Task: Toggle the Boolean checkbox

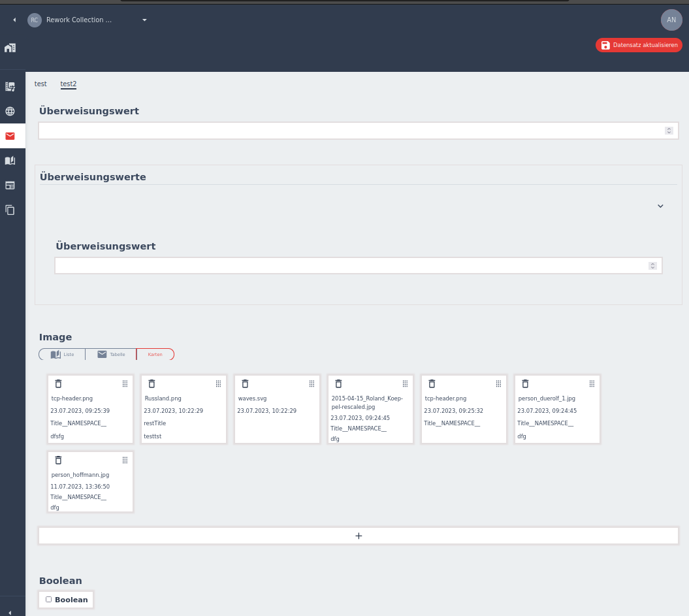Action: pyautogui.click(x=48, y=599)
